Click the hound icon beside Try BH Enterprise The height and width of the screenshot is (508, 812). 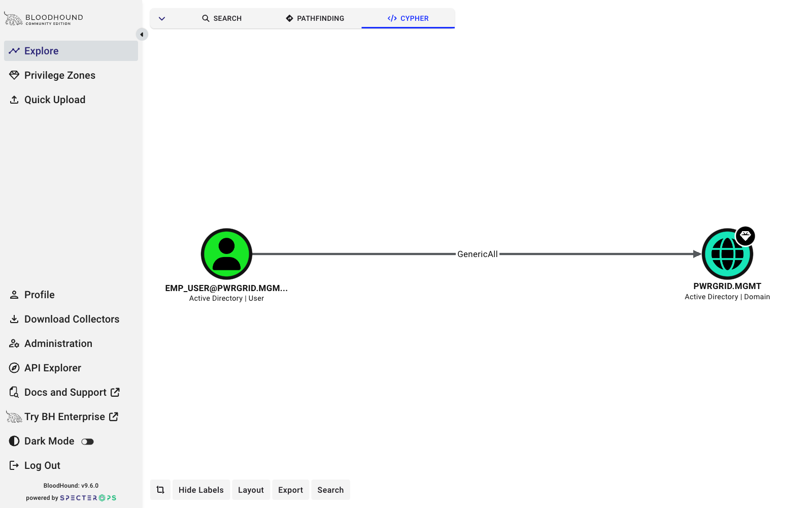click(14, 417)
